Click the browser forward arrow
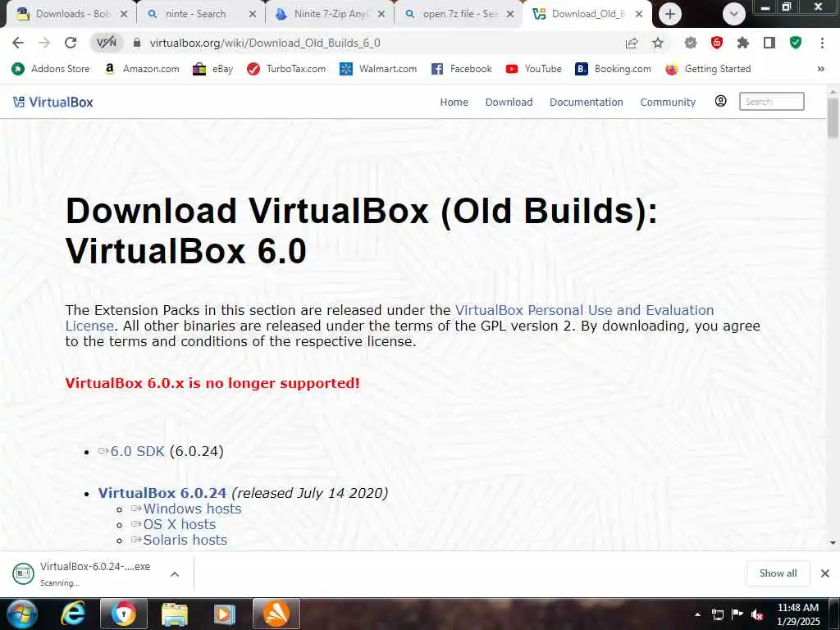The image size is (840, 630). (x=44, y=43)
